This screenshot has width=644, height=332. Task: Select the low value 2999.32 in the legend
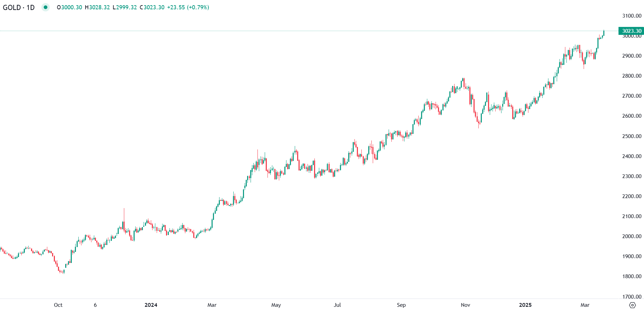pos(126,7)
